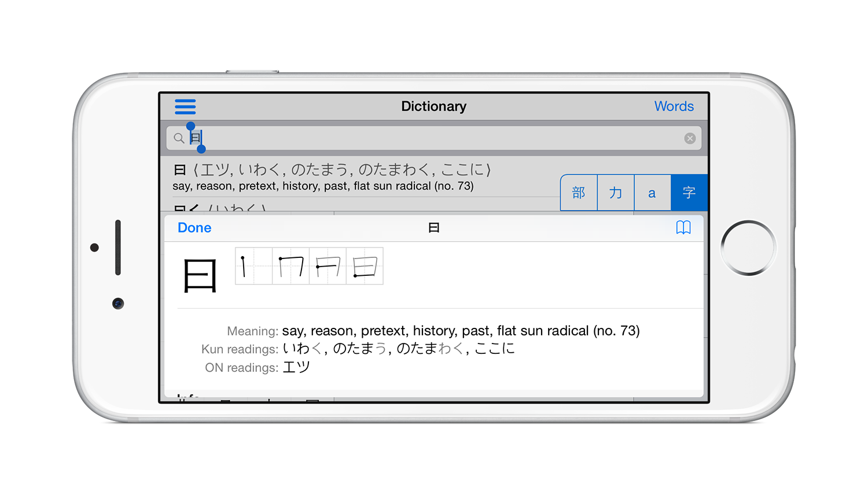Tap Done to close kanji details
Image resolution: width=868 pixels, height=495 pixels.
(x=194, y=228)
